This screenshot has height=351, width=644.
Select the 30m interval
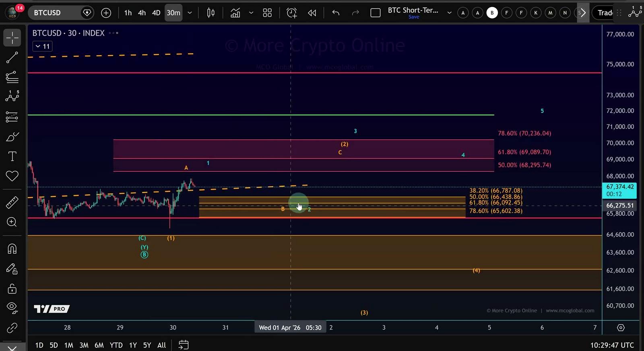coord(173,13)
